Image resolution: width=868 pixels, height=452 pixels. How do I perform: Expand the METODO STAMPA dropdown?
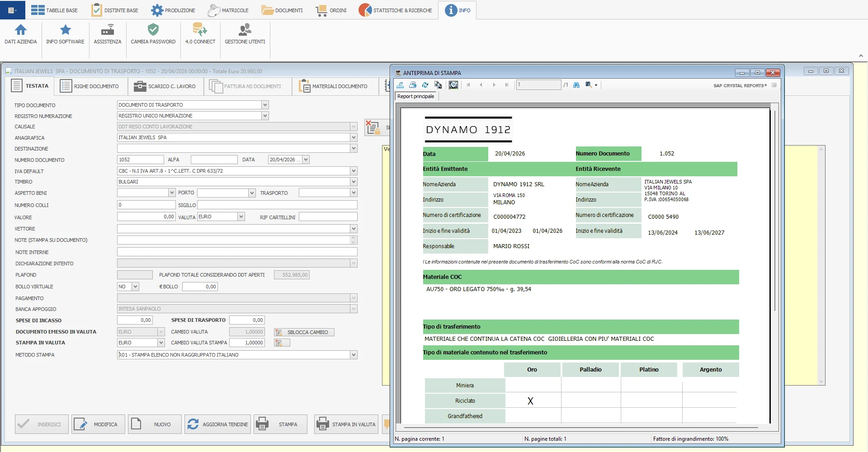pyautogui.click(x=354, y=355)
